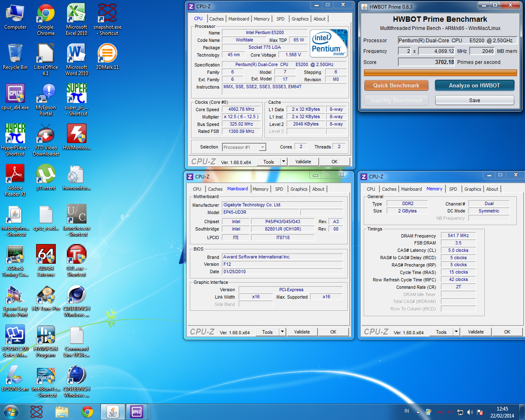Click IN language indicator on taskbar
The width and height of the screenshot is (525, 420).
coord(406,411)
